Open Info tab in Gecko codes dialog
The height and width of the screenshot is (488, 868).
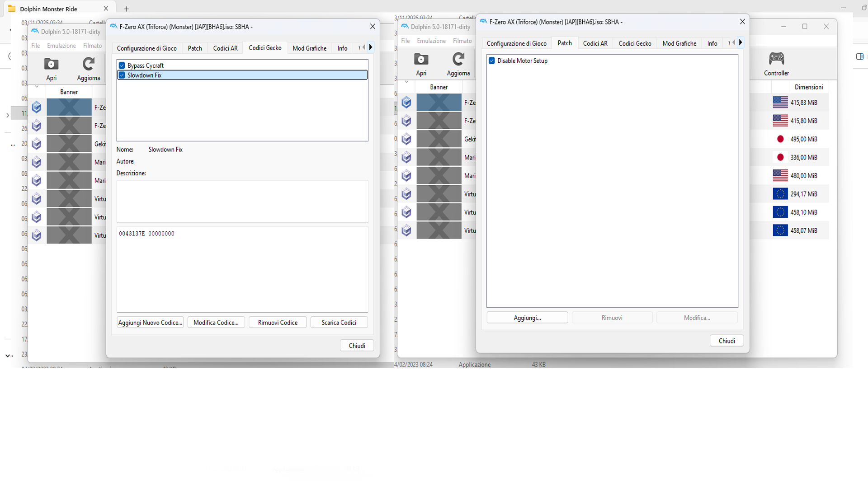click(342, 48)
